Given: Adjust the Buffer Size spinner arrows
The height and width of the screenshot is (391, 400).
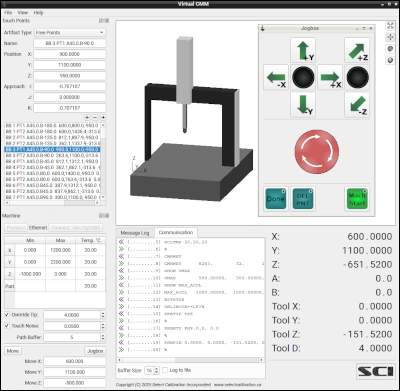Looking at the screenshot, I should coord(156,370).
